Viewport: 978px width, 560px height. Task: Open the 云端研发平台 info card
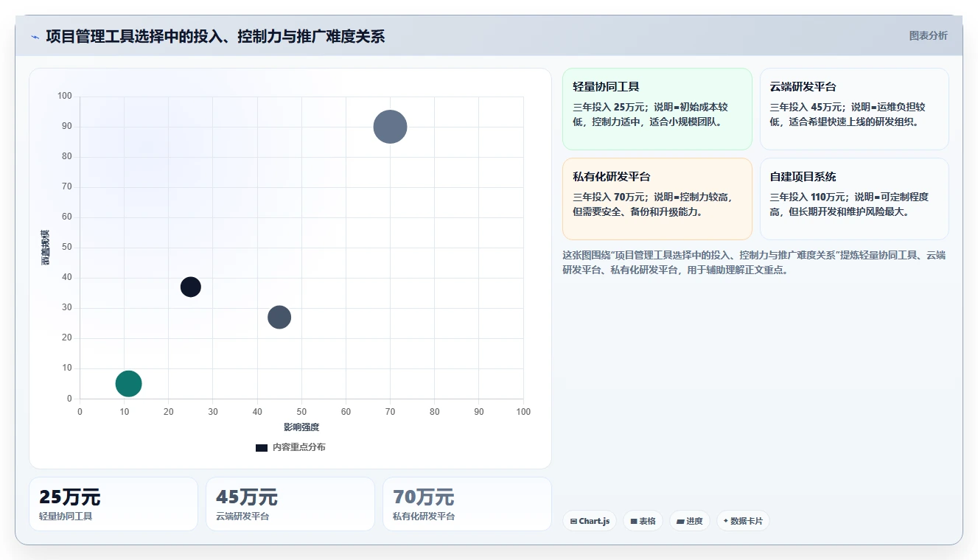(x=854, y=109)
